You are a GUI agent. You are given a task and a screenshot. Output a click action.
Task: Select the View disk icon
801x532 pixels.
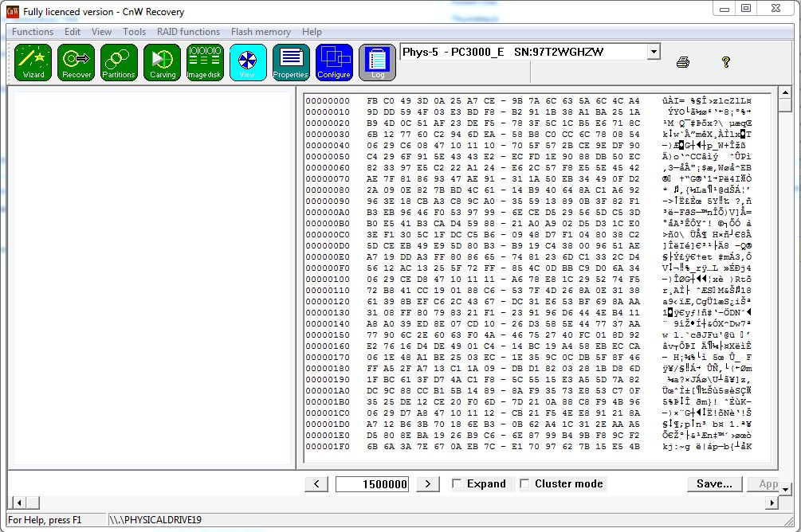click(248, 62)
